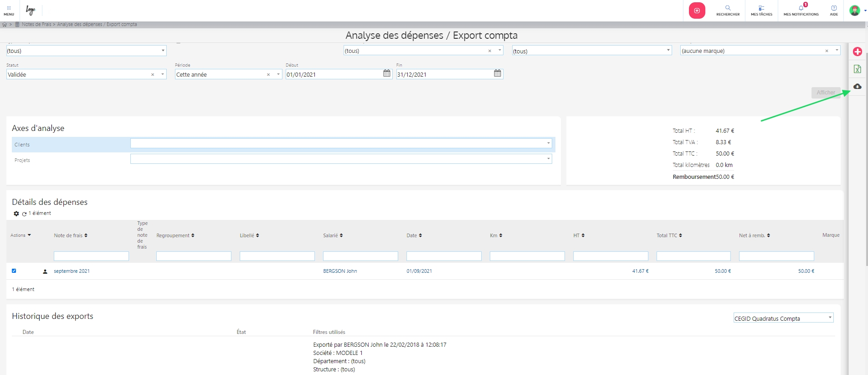
Task: Open the Rechercher search icon
Action: (728, 10)
